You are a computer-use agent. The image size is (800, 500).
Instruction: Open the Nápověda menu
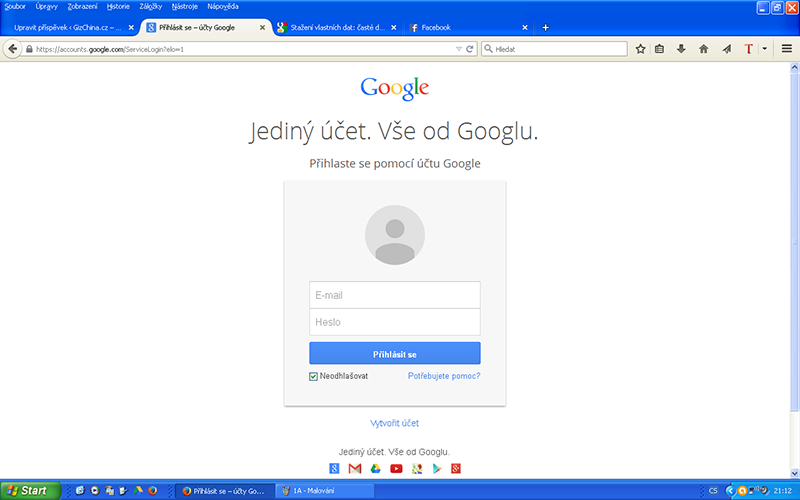(x=223, y=7)
